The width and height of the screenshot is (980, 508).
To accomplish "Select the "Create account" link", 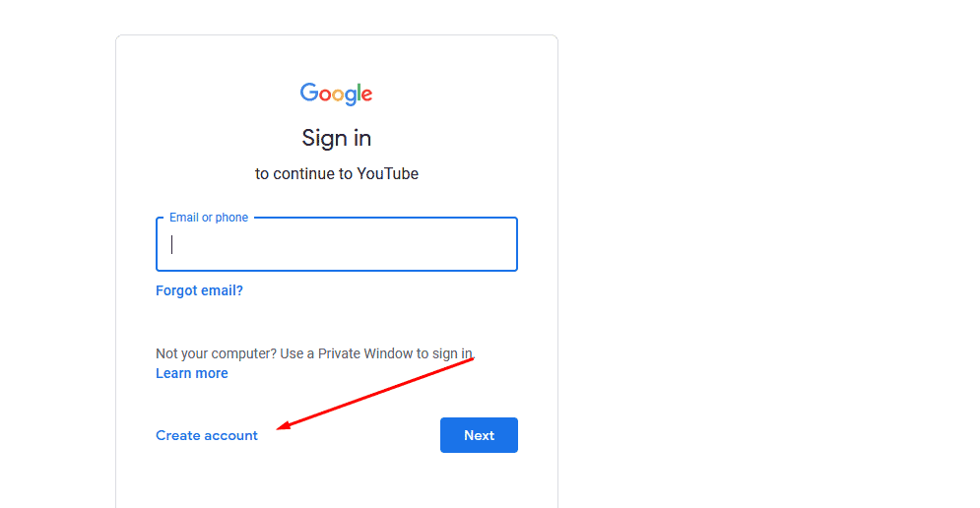I will [207, 435].
